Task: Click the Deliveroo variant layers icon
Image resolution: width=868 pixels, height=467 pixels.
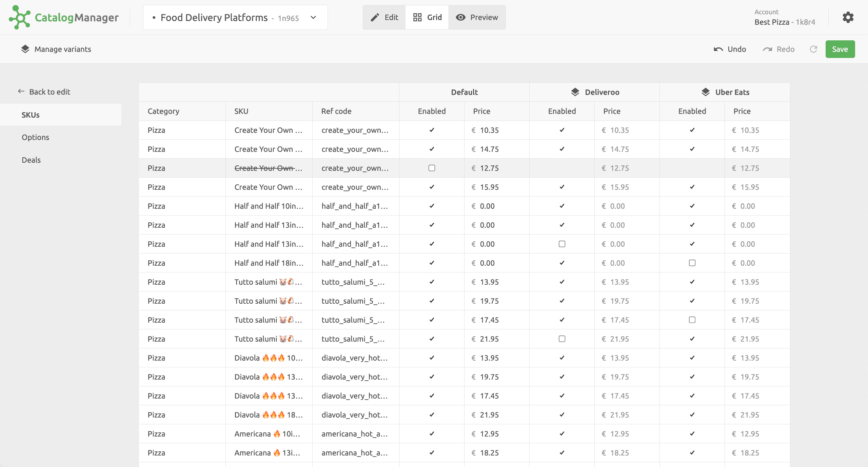Action: (x=575, y=92)
